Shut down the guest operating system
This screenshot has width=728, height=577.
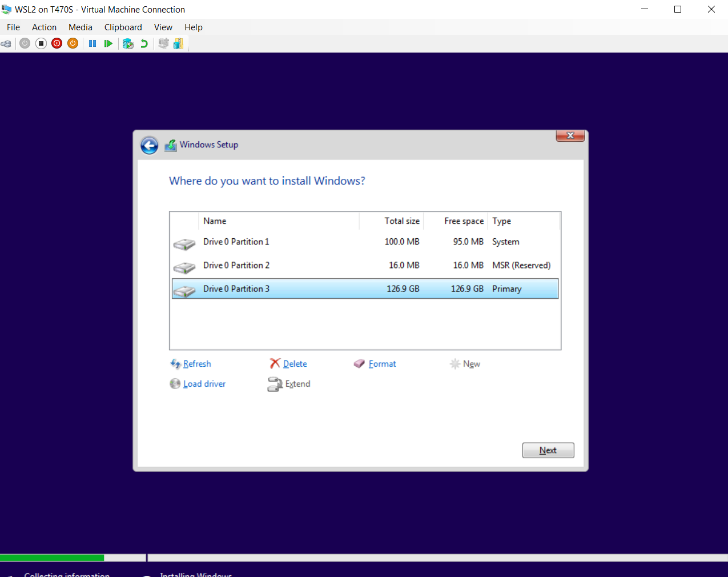pos(57,43)
